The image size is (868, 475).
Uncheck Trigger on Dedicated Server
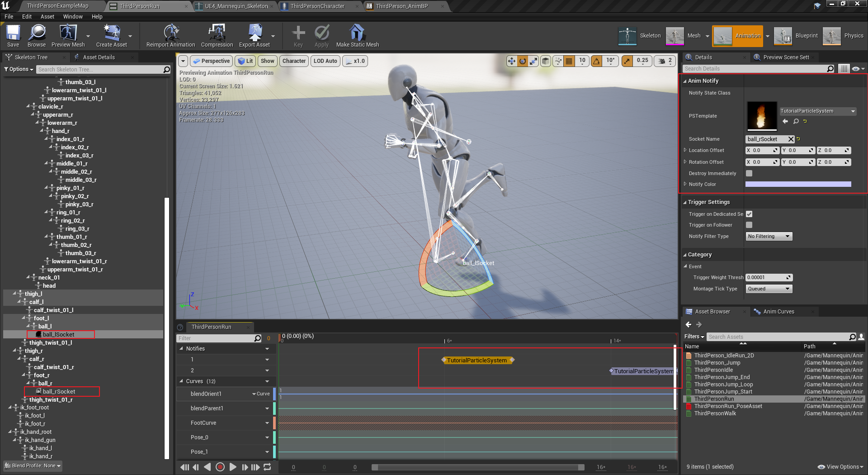749,214
